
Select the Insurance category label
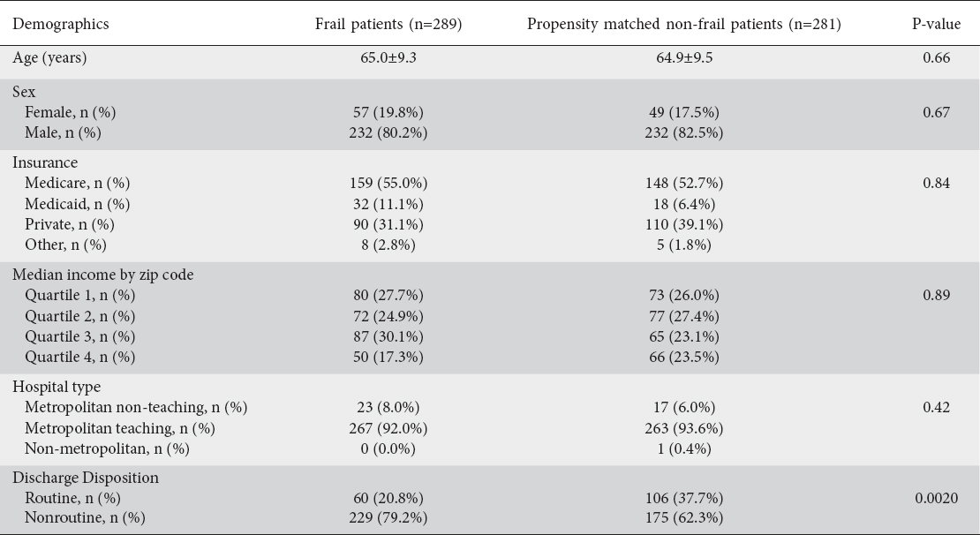[x=45, y=162]
